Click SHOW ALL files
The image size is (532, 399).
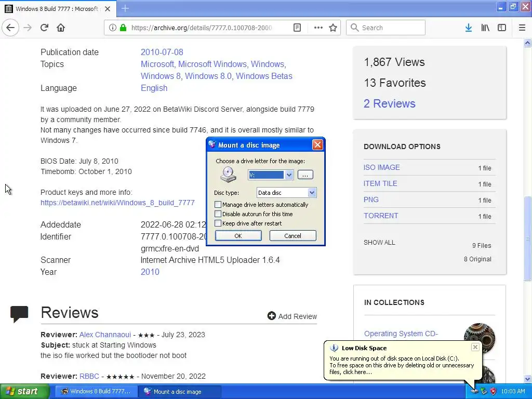379,243
